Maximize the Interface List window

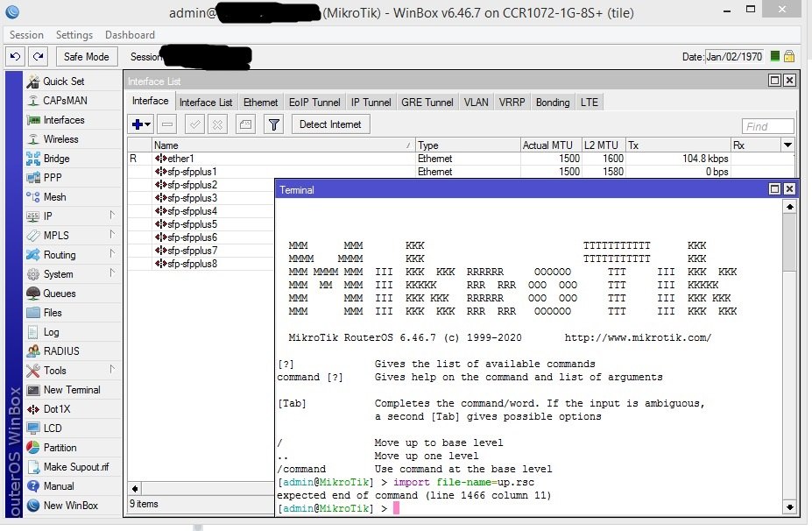[774, 81]
